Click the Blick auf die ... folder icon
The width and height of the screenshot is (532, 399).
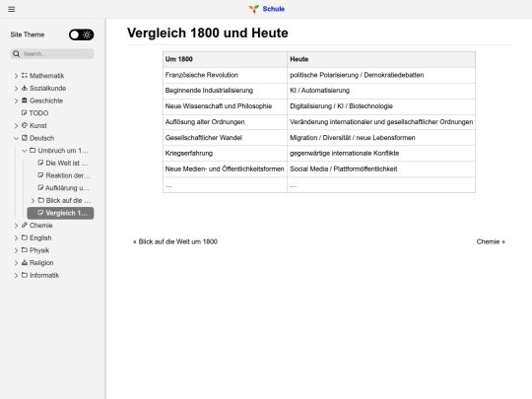point(41,200)
